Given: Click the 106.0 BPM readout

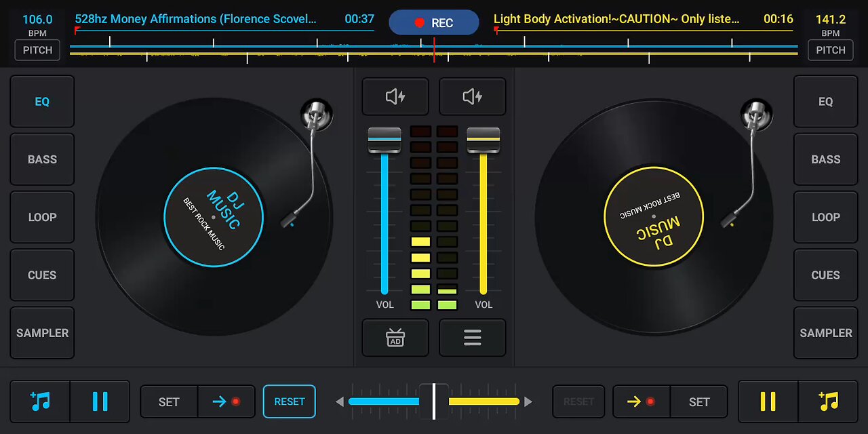Looking at the screenshot, I should [37, 20].
